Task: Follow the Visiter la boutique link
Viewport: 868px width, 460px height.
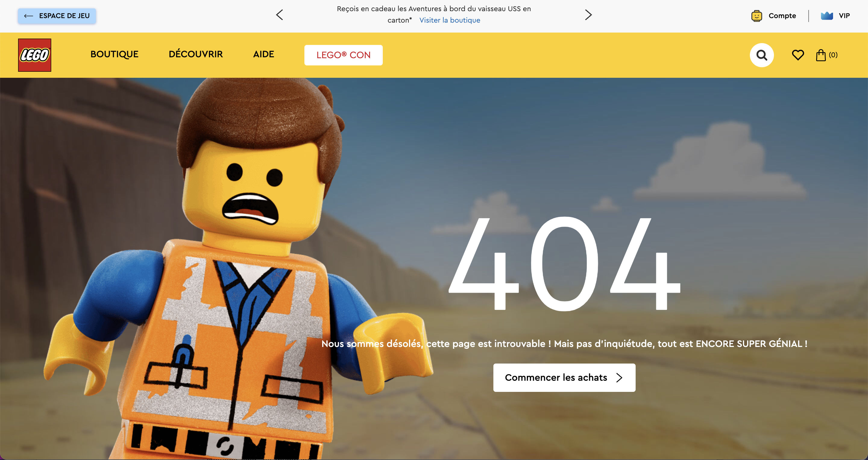Action: coord(449,20)
